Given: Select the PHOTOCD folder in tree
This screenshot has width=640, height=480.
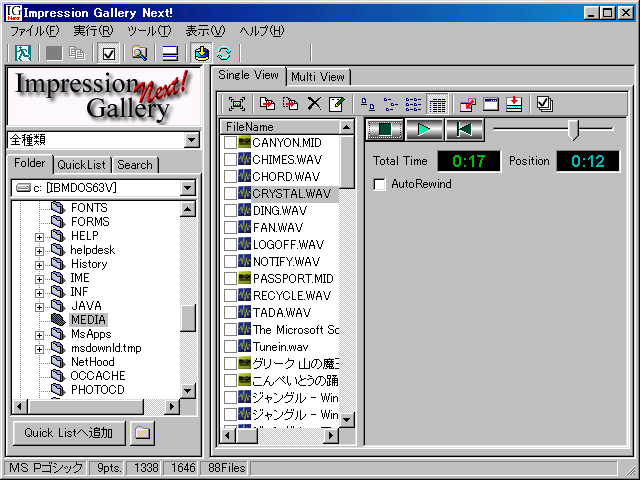Looking at the screenshot, I should point(98,390).
